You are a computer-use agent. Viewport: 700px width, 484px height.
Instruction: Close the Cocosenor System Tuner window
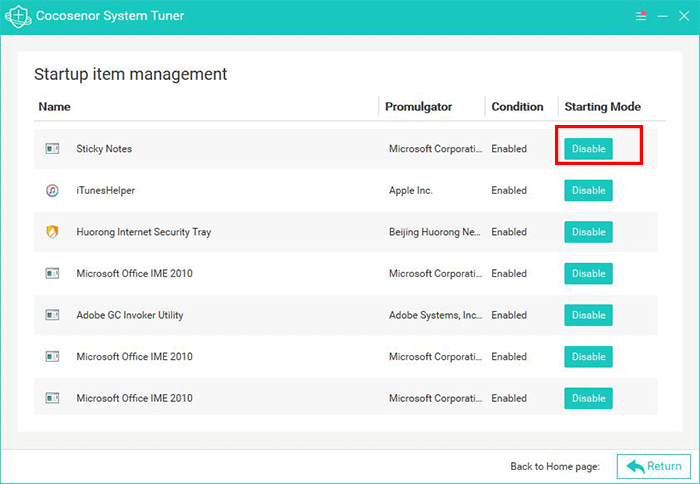point(684,16)
